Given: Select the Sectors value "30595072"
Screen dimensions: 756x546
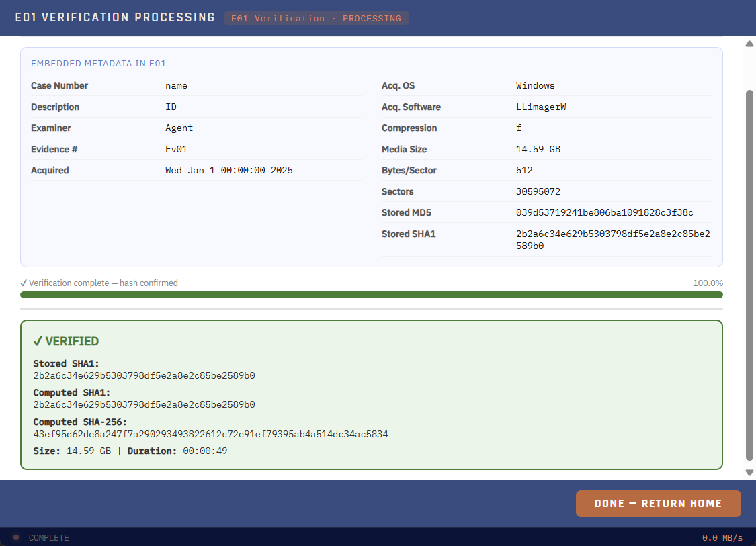Looking at the screenshot, I should pyautogui.click(x=538, y=192).
